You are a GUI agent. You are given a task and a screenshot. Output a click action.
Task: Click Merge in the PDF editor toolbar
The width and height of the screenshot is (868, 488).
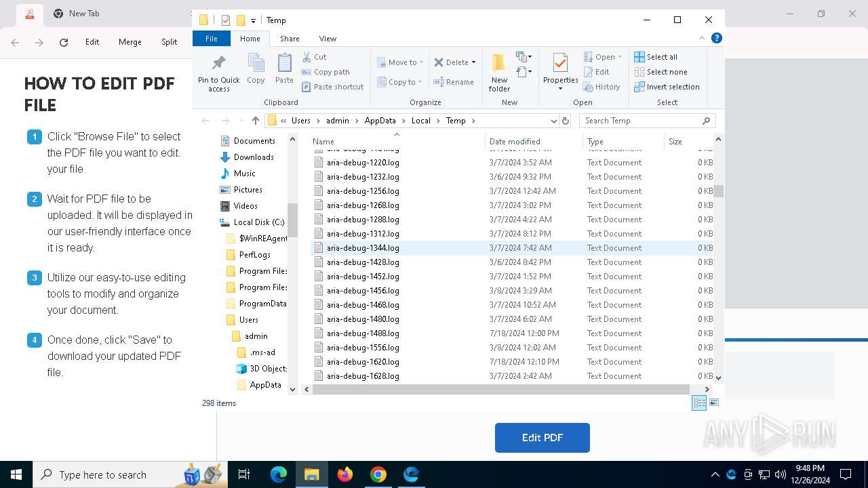click(x=130, y=42)
